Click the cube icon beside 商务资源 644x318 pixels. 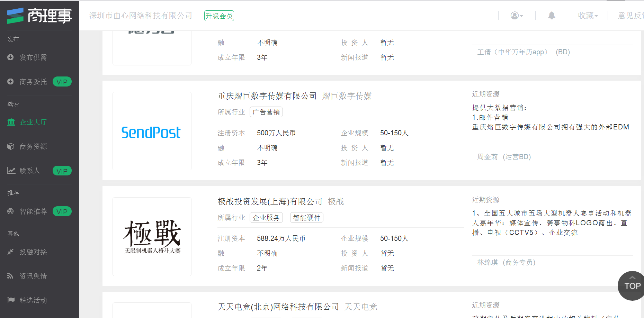(11, 146)
